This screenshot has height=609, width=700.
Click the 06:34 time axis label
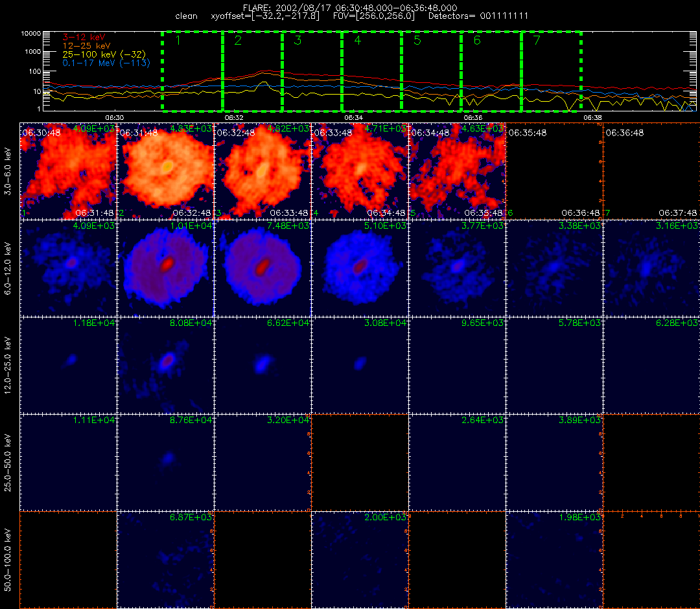coord(354,117)
